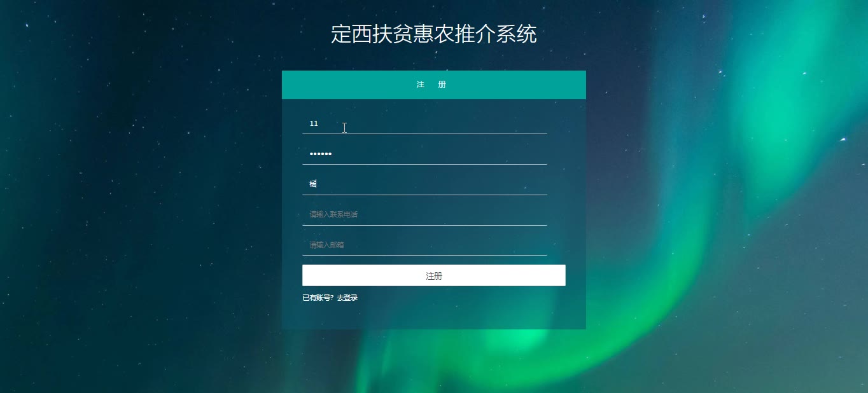The width and height of the screenshot is (868, 393).
Task: Click the password field with masked dots
Action: coord(424,154)
